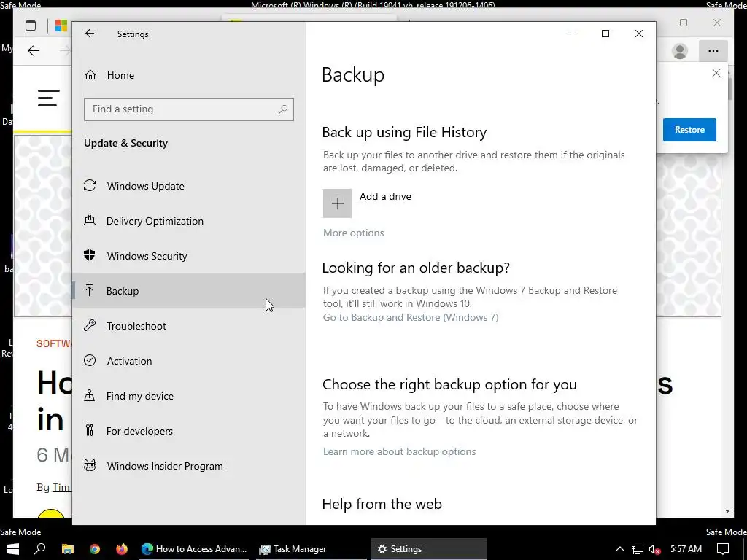Open Edge's three-dot menu
The image size is (747, 560).
[713, 51]
